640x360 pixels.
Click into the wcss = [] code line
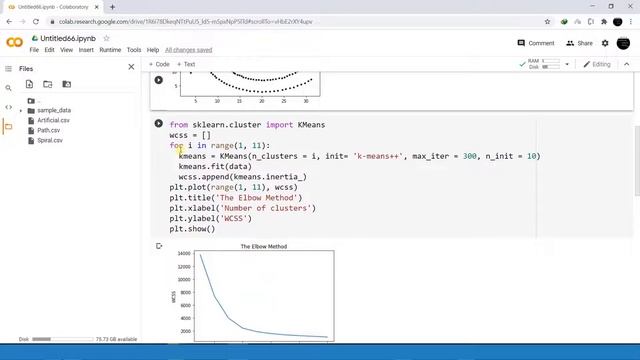click(190, 135)
